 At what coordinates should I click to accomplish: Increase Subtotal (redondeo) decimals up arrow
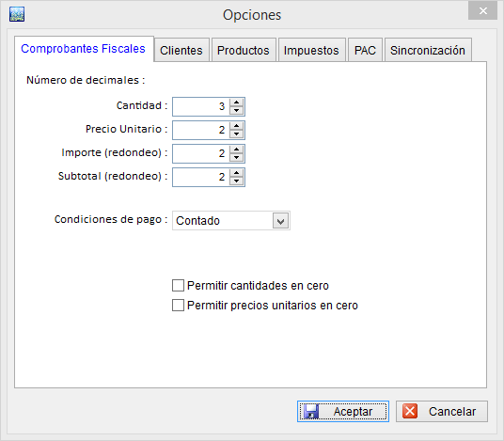click(x=237, y=173)
